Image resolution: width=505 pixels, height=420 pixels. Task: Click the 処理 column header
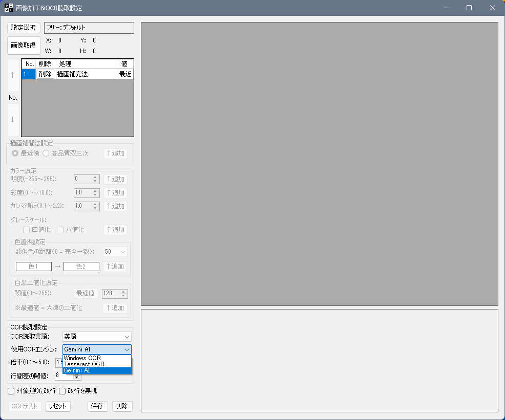point(87,63)
